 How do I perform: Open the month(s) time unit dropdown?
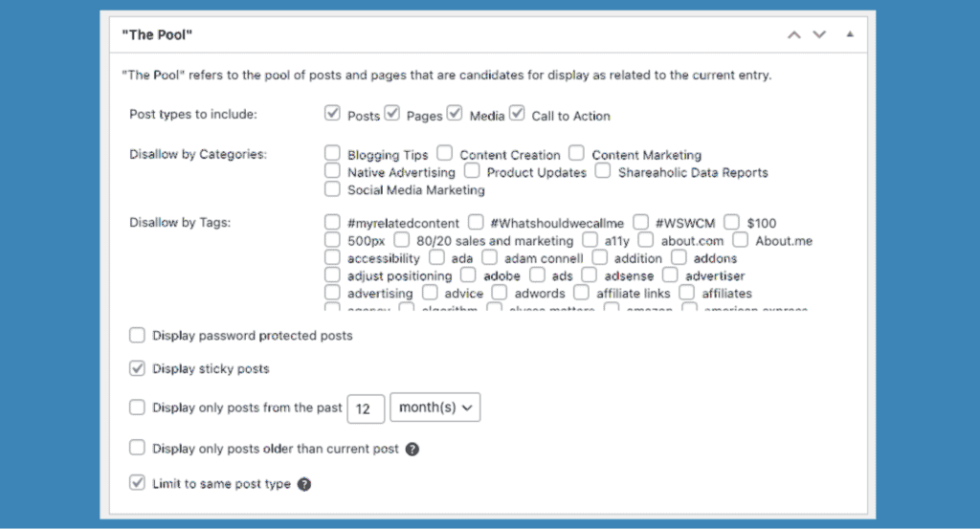434,408
